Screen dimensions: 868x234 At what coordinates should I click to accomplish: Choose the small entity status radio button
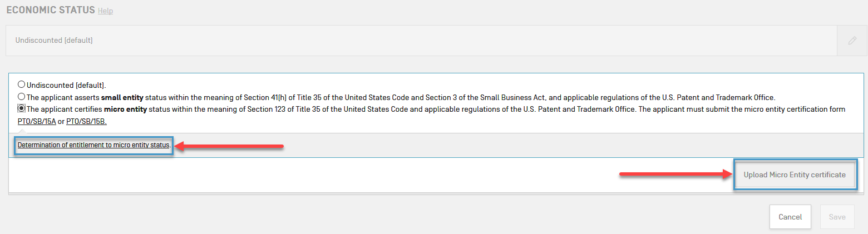point(22,97)
